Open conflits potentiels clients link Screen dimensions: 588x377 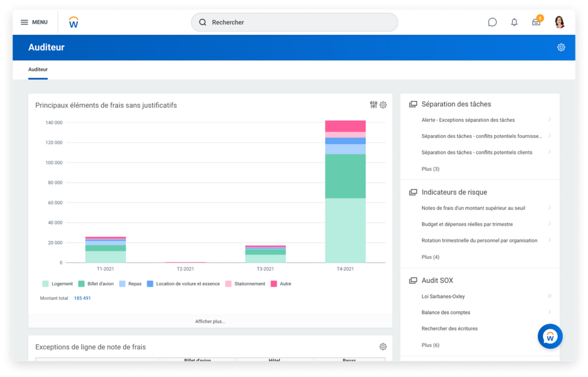pos(477,152)
